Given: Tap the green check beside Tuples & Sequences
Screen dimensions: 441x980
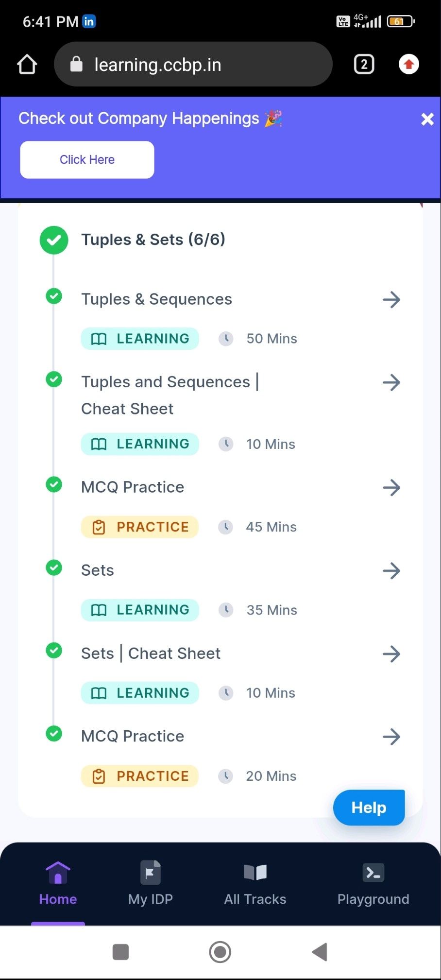Looking at the screenshot, I should (x=54, y=296).
